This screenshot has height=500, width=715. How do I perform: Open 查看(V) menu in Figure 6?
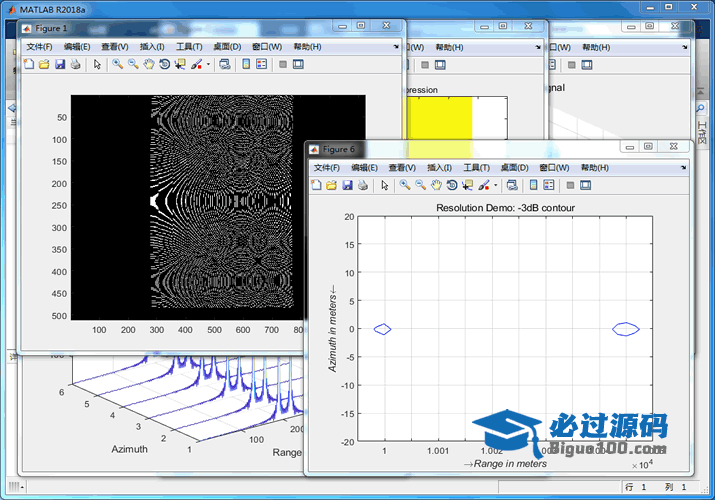click(402, 168)
